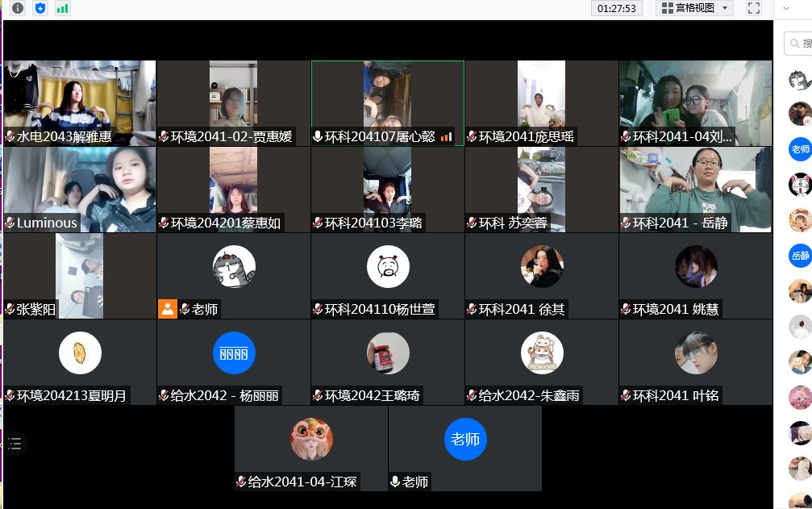The height and width of the screenshot is (509, 812).
Task: Click the orange host badge beside 老师
Action: click(168, 309)
